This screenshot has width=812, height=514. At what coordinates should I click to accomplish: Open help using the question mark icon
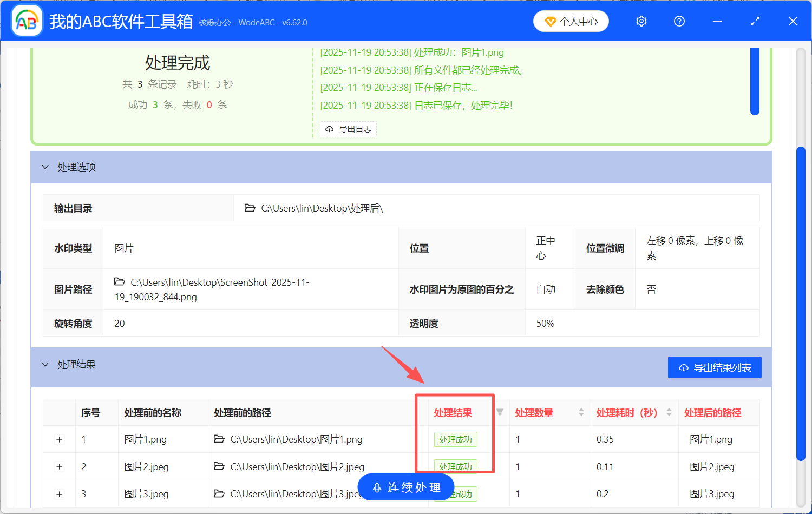click(679, 21)
